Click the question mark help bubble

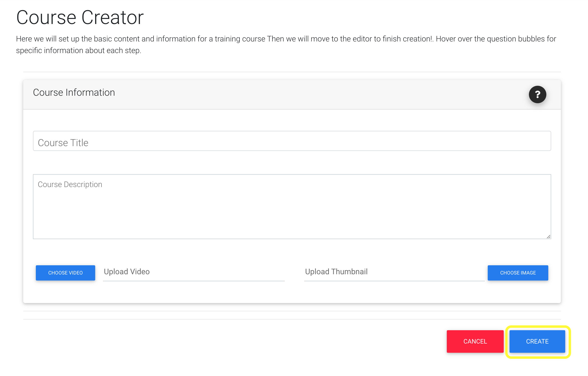537,94
